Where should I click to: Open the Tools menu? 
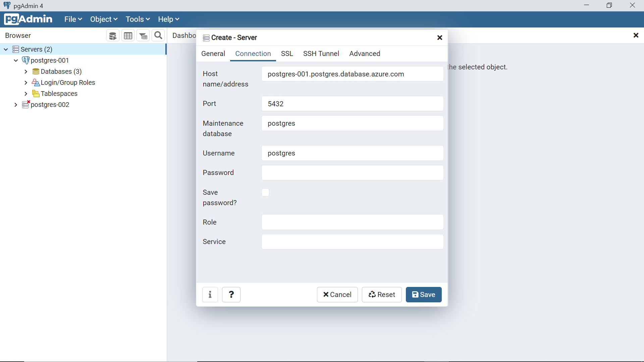click(x=138, y=19)
